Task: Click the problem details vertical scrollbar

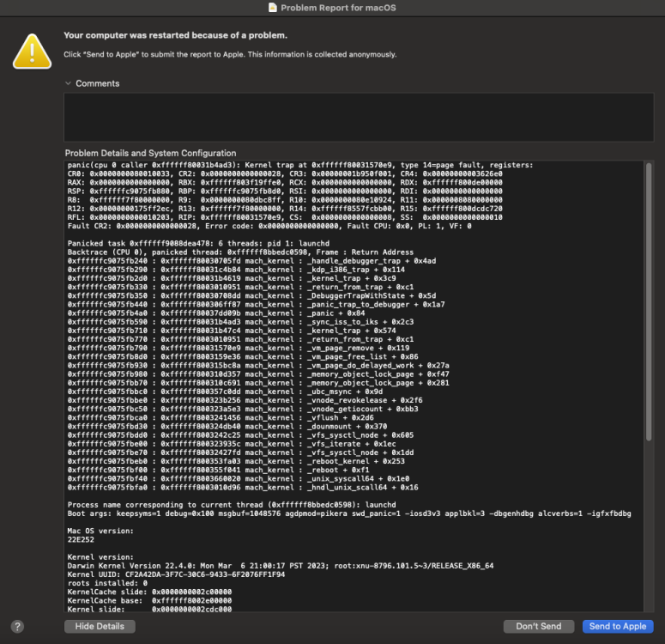Action: 649,302
